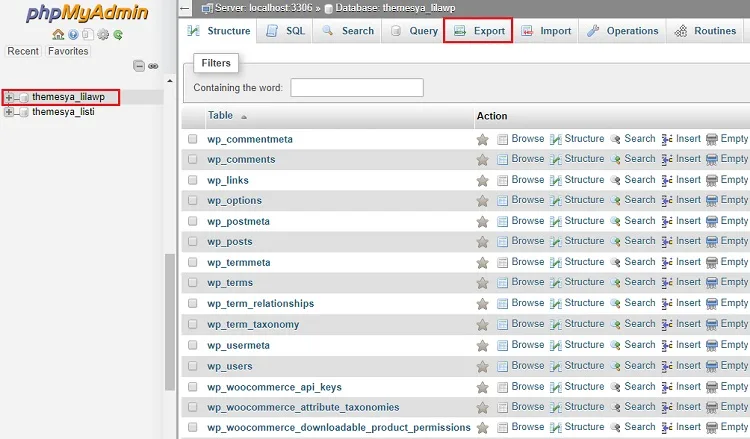
Task: Open the Routines tab
Action: tap(705, 31)
